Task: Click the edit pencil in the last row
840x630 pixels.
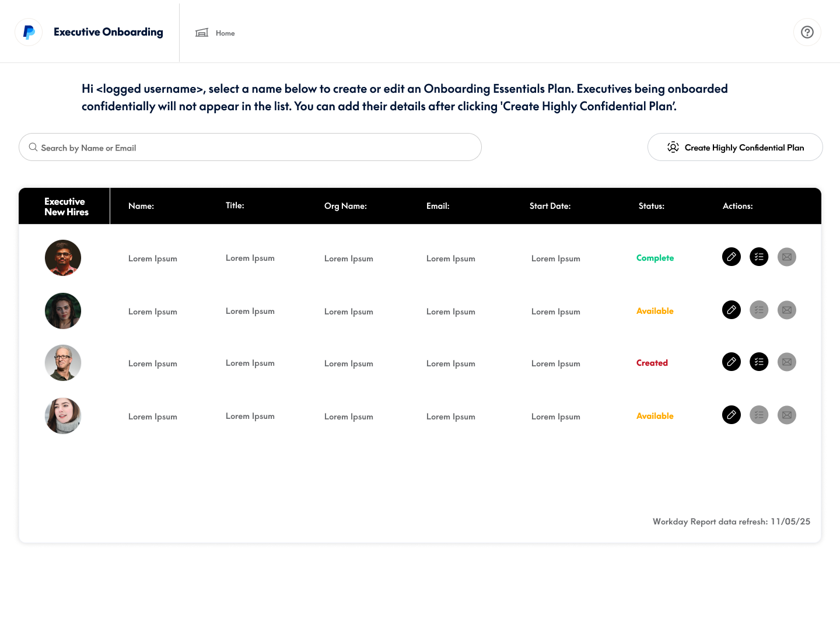Action: coord(731,415)
